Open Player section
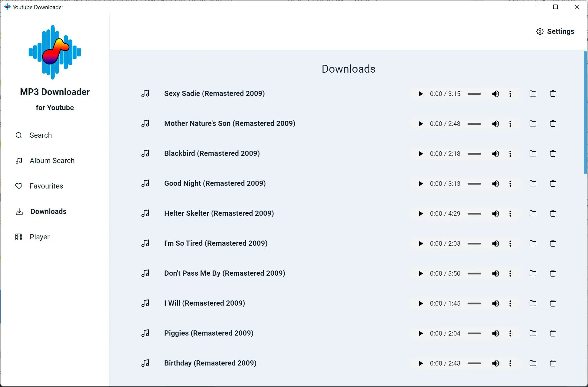The width and height of the screenshot is (588, 387). coord(40,237)
